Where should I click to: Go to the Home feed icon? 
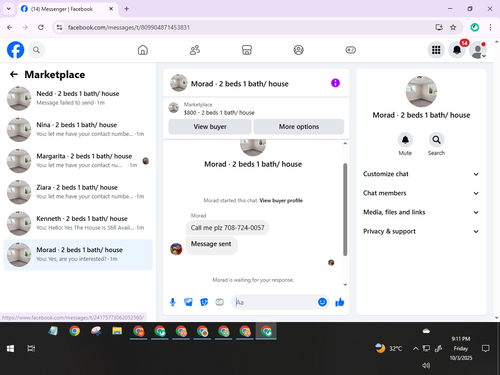[143, 50]
